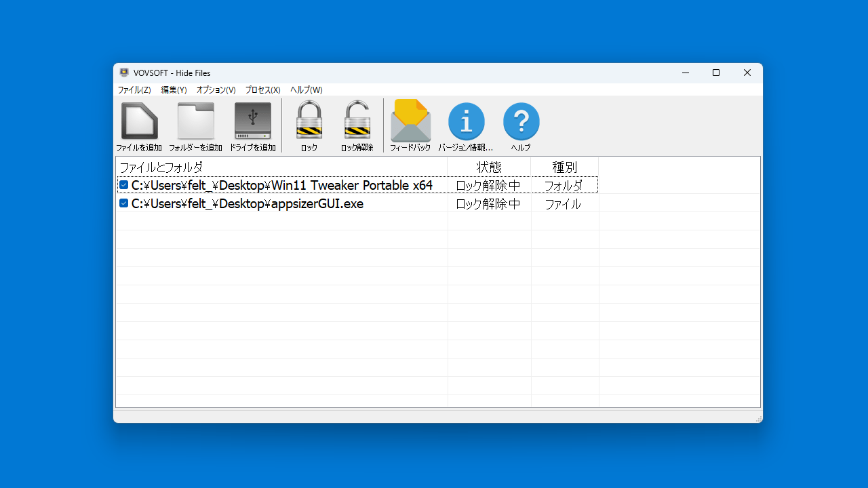Click the フォルダ type cell
The height and width of the screenshot is (488, 868).
click(564, 185)
